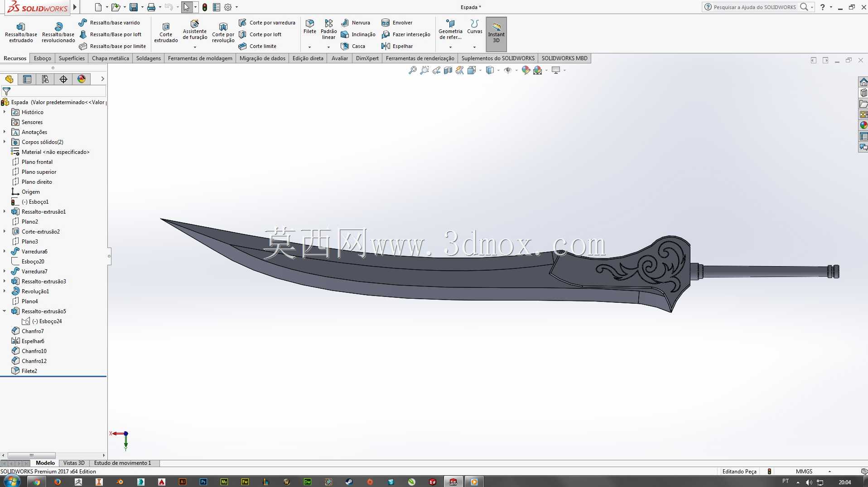The image size is (868, 487).
Task: Toggle Instant 3D mode
Action: pos(496,33)
